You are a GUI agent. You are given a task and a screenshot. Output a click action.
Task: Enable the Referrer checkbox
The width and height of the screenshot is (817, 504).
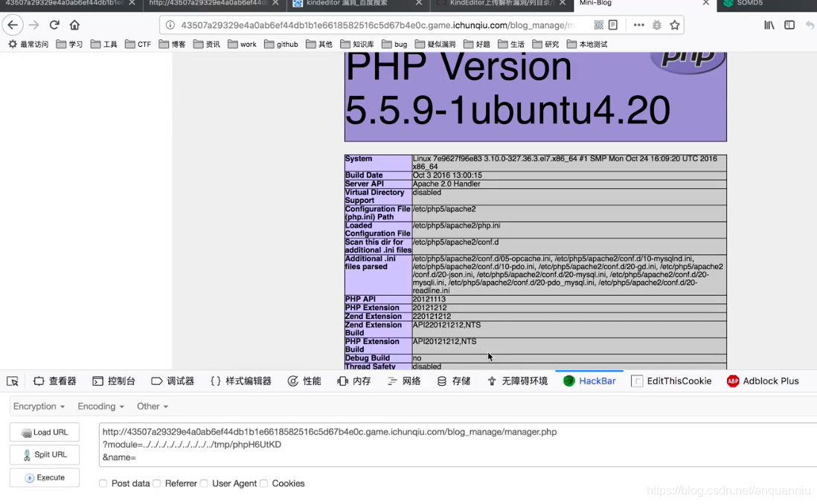156,483
